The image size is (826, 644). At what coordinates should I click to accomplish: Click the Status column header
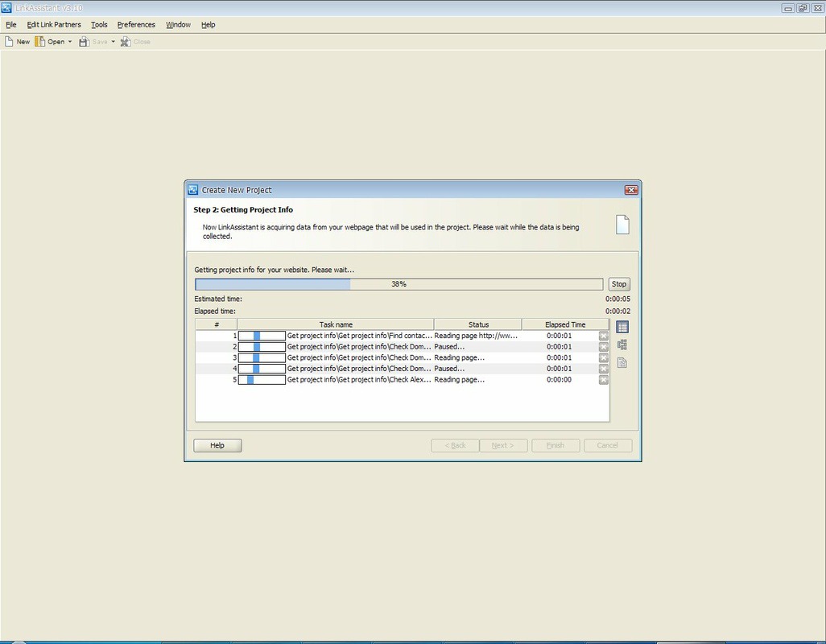coord(478,325)
